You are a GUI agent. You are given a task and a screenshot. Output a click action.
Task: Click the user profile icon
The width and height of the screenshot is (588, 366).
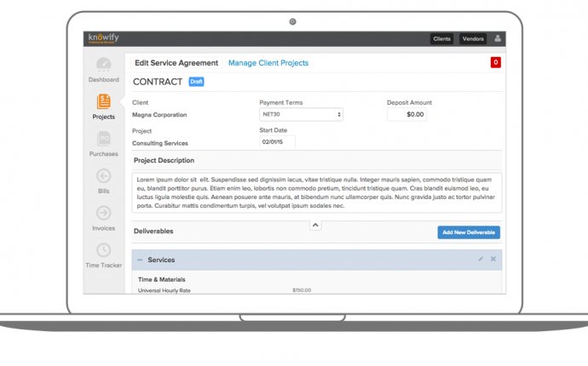click(x=499, y=38)
